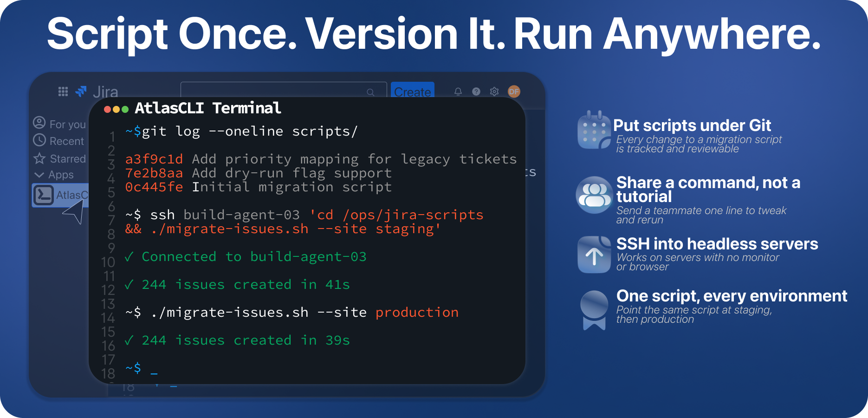
Task: Click 'Add priority mapping for legacy tickets'
Action: [354, 160]
